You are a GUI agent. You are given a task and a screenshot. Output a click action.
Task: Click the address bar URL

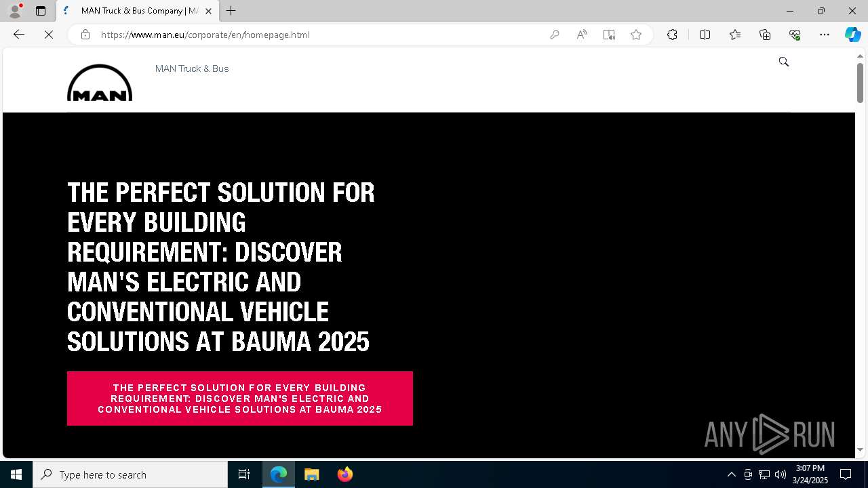(x=205, y=35)
